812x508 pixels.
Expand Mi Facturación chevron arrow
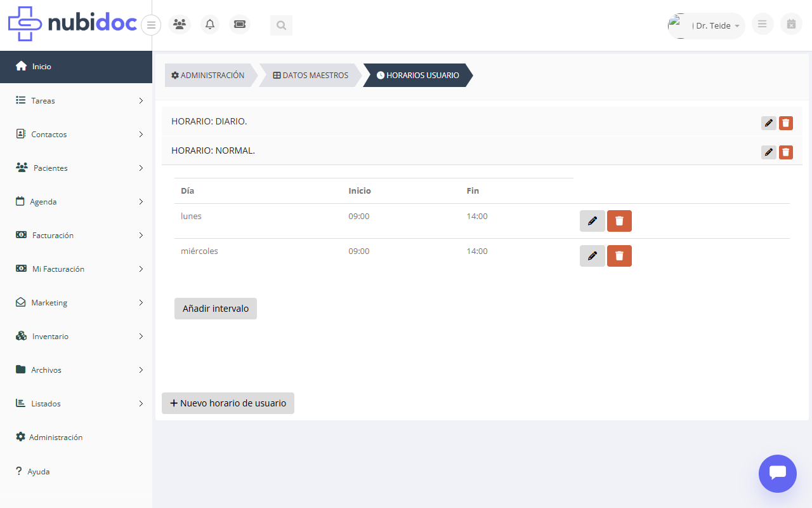tap(141, 269)
